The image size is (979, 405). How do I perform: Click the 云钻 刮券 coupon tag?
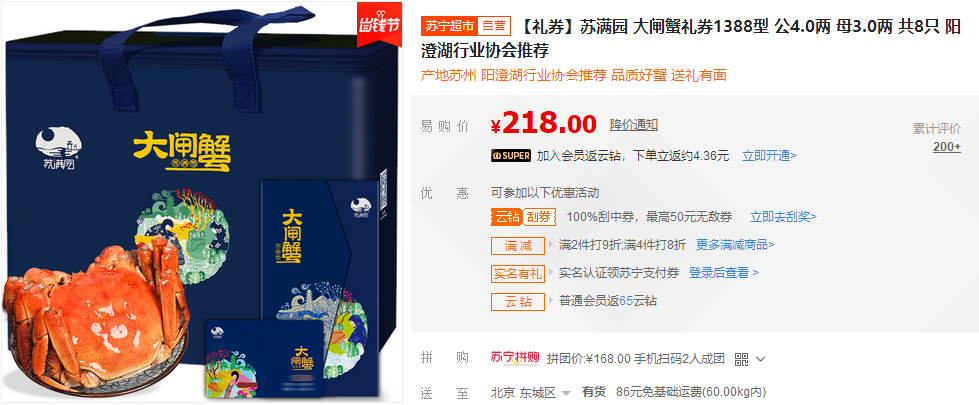point(524,217)
